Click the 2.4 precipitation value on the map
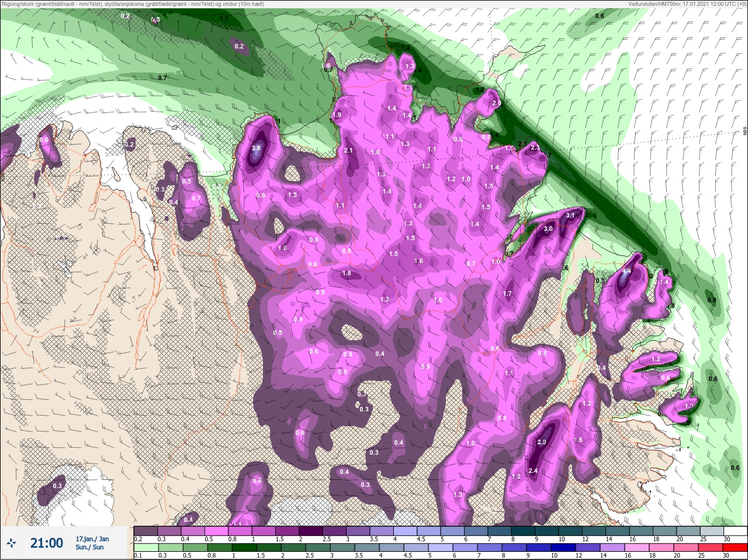Screen dimensions: 748x560 (533, 471)
